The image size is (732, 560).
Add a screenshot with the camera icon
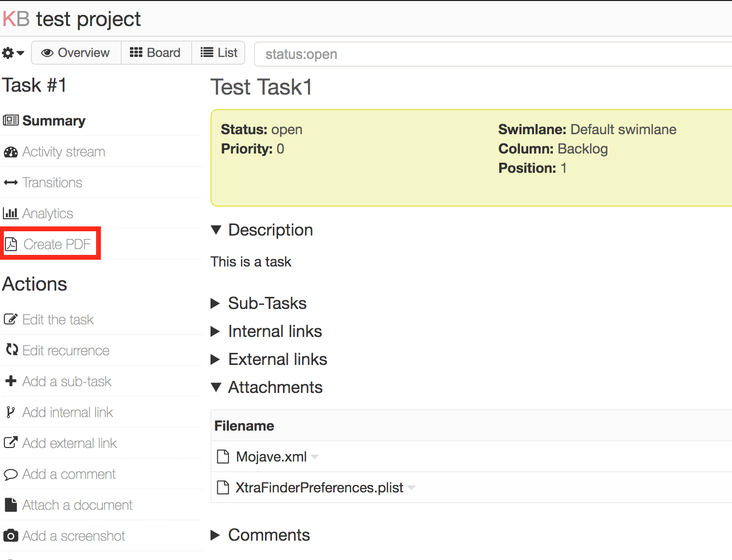click(x=11, y=535)
